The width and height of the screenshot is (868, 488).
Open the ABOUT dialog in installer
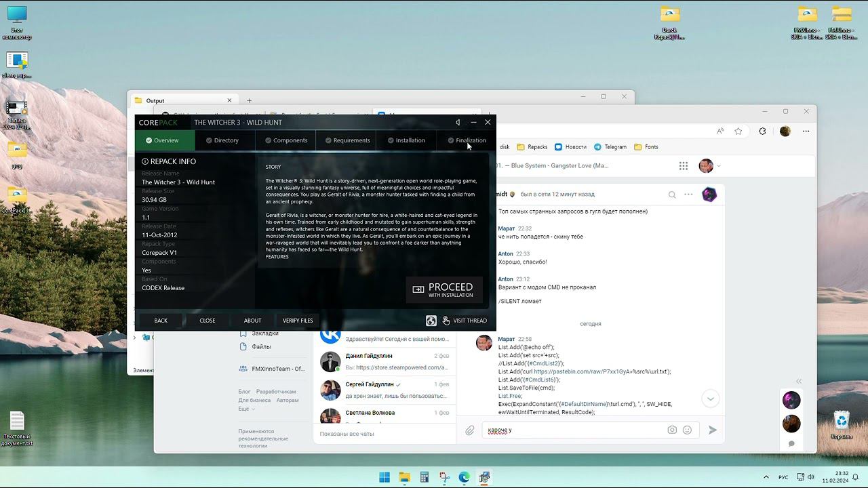pyautogui.click(x=252, y=321)
